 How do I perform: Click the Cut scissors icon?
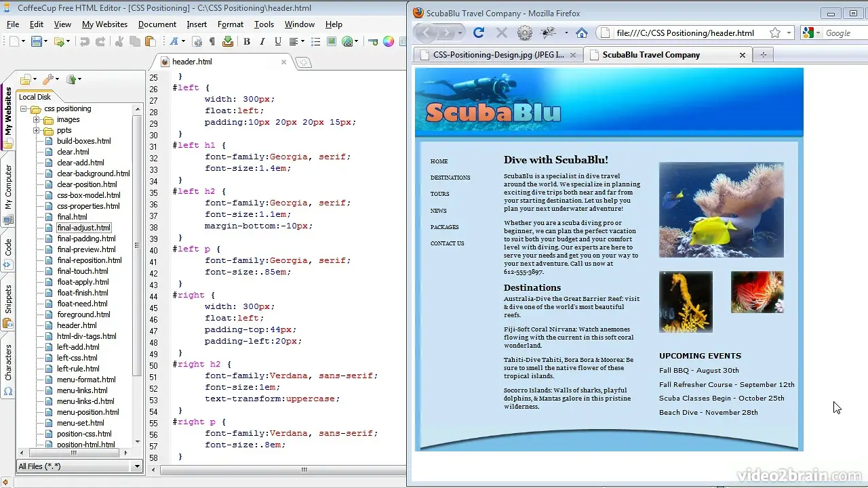tap(119, 41)
